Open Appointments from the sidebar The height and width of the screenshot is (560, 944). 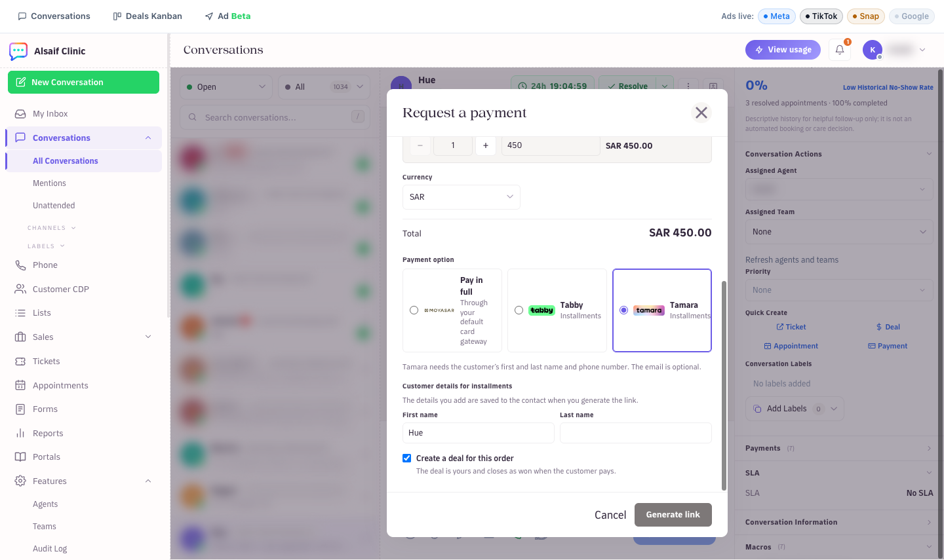(x=83, y=386)
